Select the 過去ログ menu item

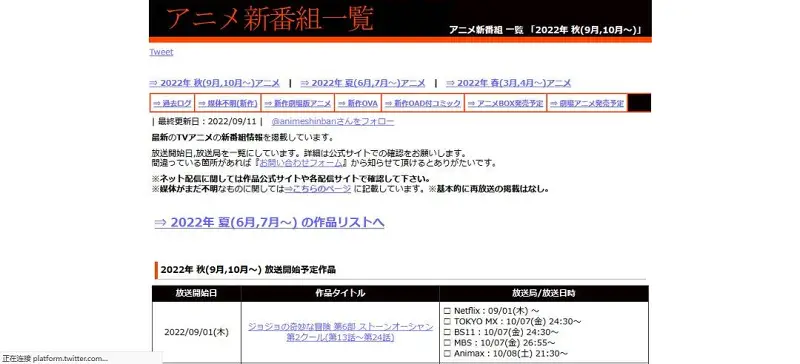tap(172, 103)
